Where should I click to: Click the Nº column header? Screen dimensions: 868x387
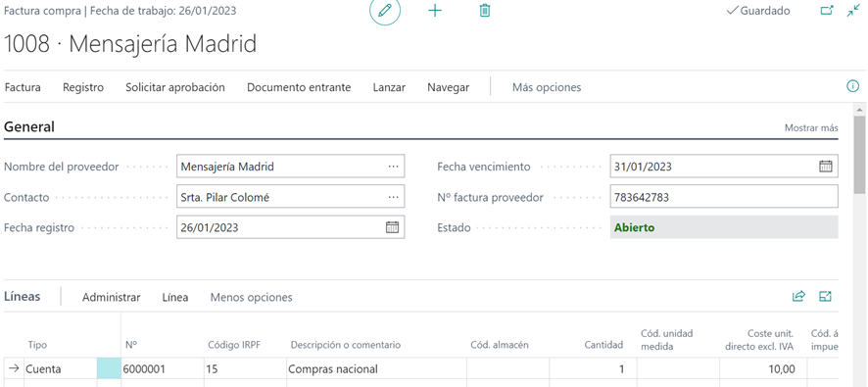131,345
